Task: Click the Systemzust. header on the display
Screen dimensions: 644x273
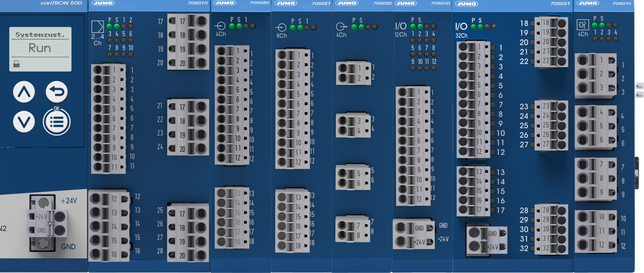Action: (40, 35)
